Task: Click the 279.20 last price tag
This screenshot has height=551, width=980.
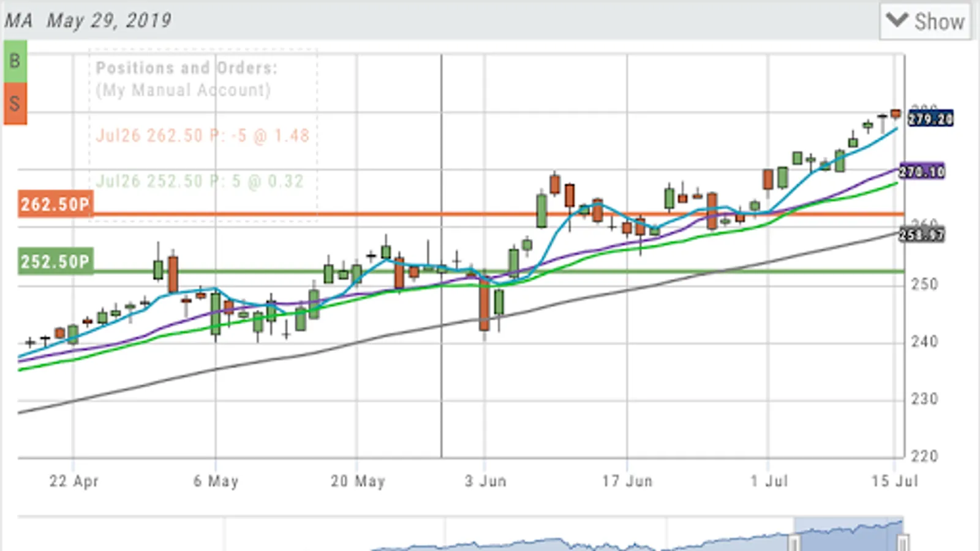Action: click(930, 119)
